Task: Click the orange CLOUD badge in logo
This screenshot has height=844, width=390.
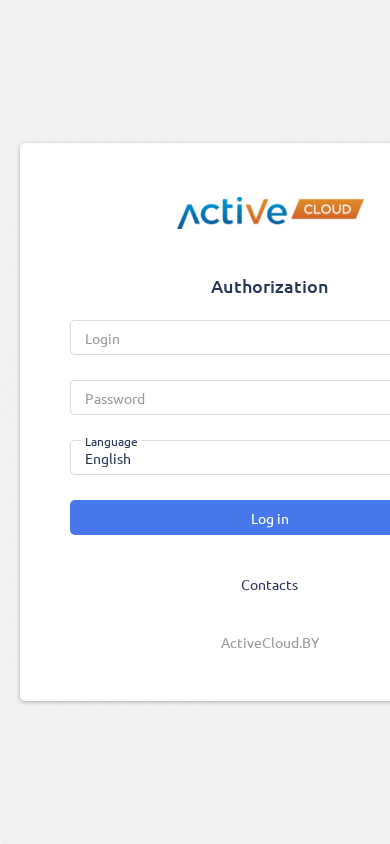Action: click(x=328, y=209)
